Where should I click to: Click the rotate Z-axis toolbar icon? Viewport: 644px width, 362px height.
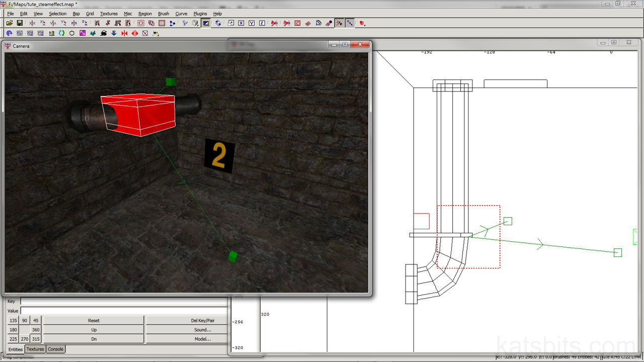tap(85, 23)
